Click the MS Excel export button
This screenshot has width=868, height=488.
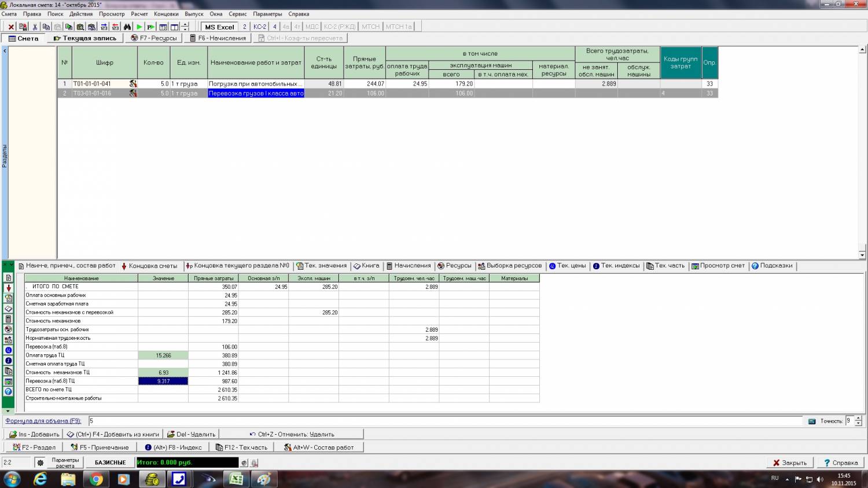[219, 27]
